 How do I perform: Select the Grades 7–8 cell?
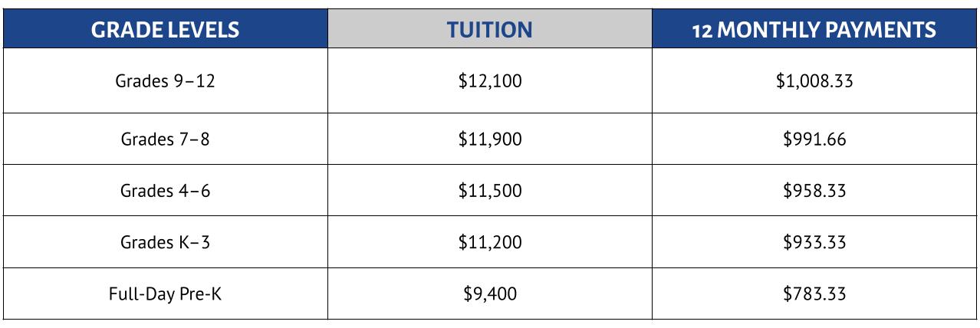165,139
